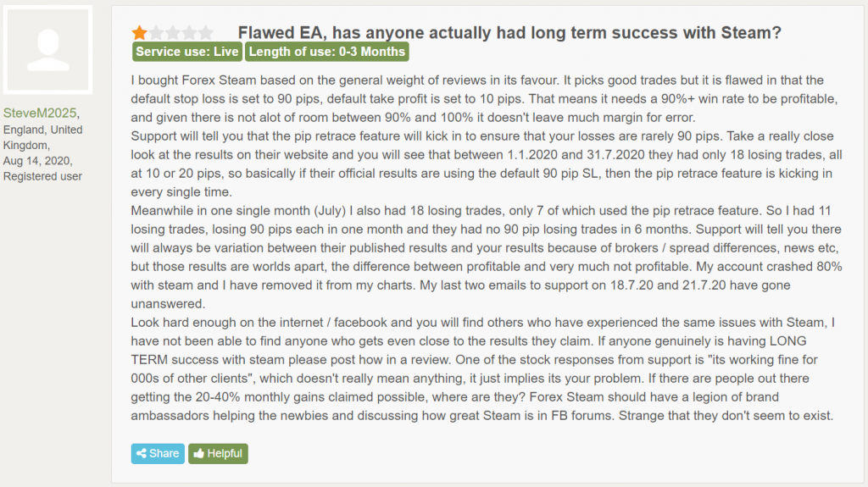Click the paragraph starting Look hard enough
The width and height of the screenshot is (868, 487).
(482, 368)
